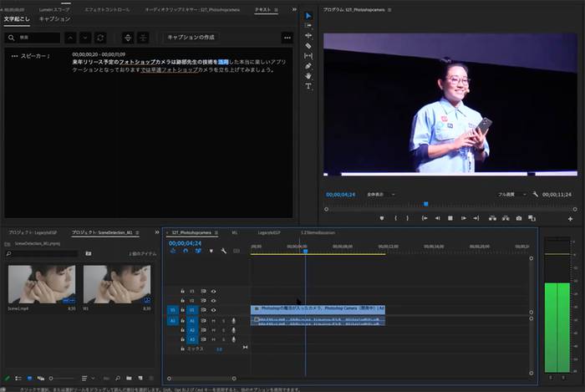The height and width of the screenshot is (392, 585).
Task: Open the Program monitor panel menu
Action: pyautogui.click(x=389, y=10)
